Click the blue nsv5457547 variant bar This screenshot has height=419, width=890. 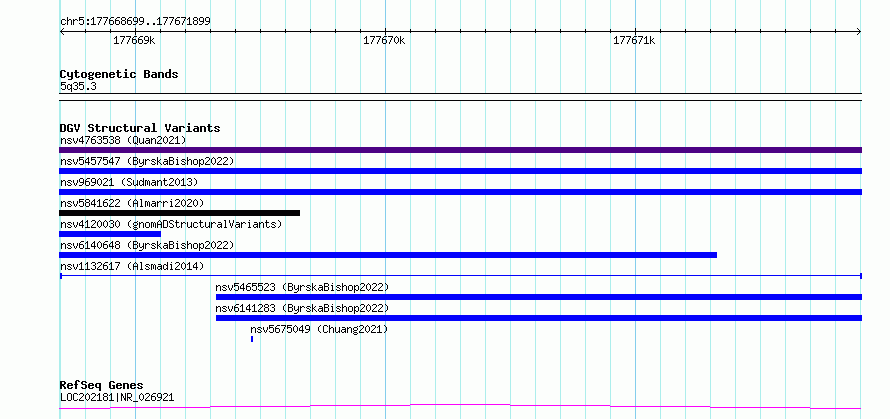coord(460,171)
